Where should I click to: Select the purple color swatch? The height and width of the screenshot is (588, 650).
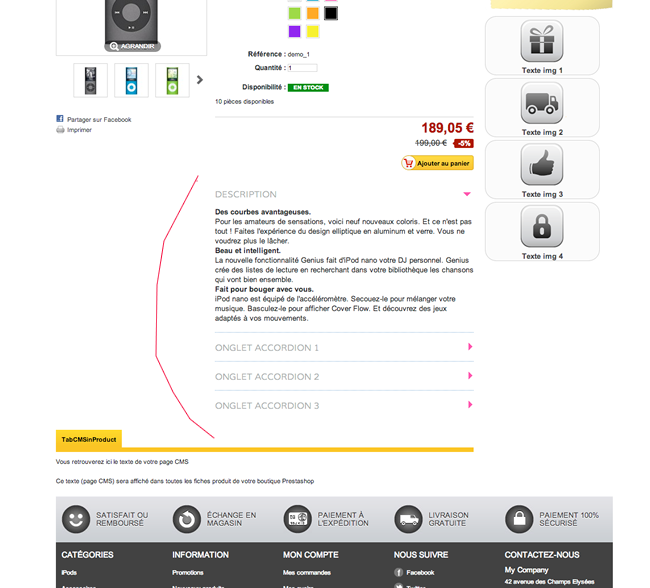(x=294, y=32)
